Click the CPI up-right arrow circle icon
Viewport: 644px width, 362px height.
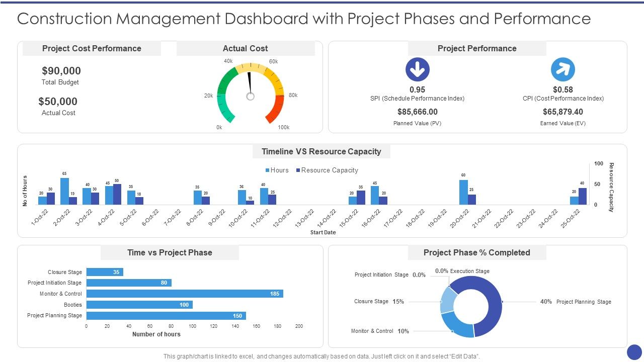pos(563,69)
